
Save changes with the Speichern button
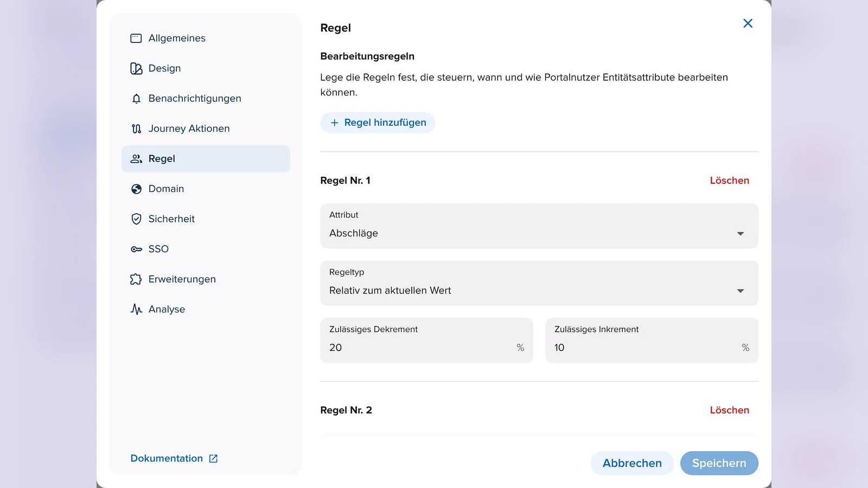pos(719,463)
